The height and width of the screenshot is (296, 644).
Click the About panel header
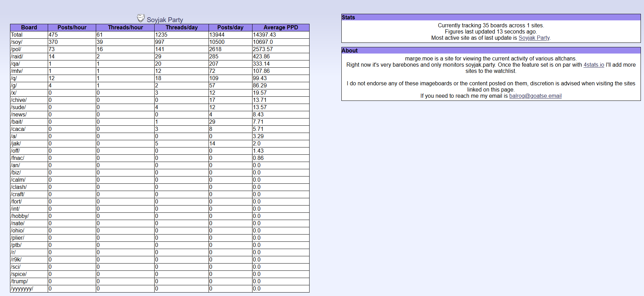[350, 50]
